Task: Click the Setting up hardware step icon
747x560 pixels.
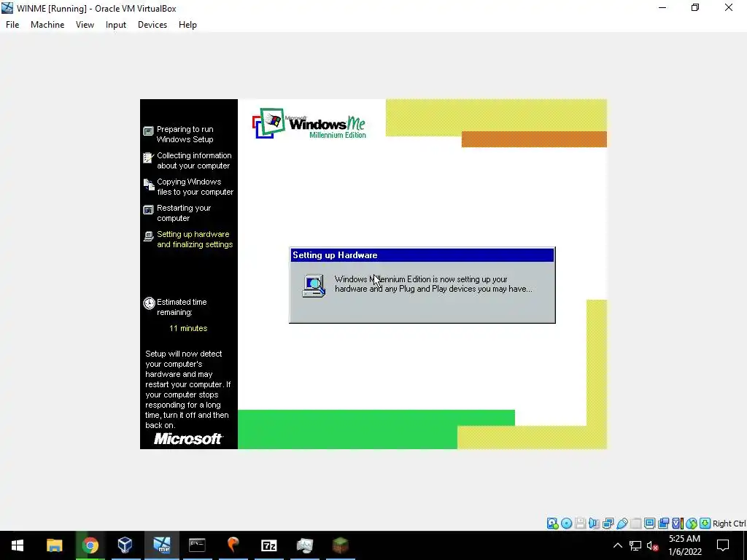Action: [149, 236]
